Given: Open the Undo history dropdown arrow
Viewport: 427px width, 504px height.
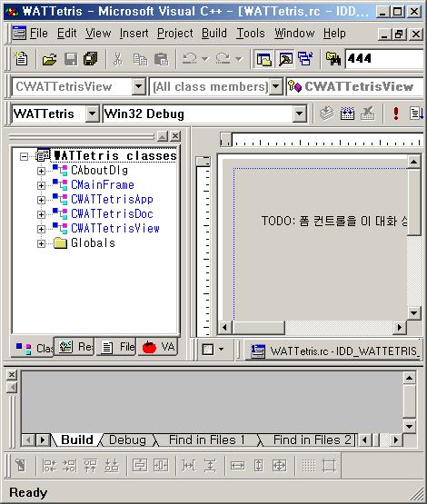Looking at the screenshot, I should tap(204, 59).
